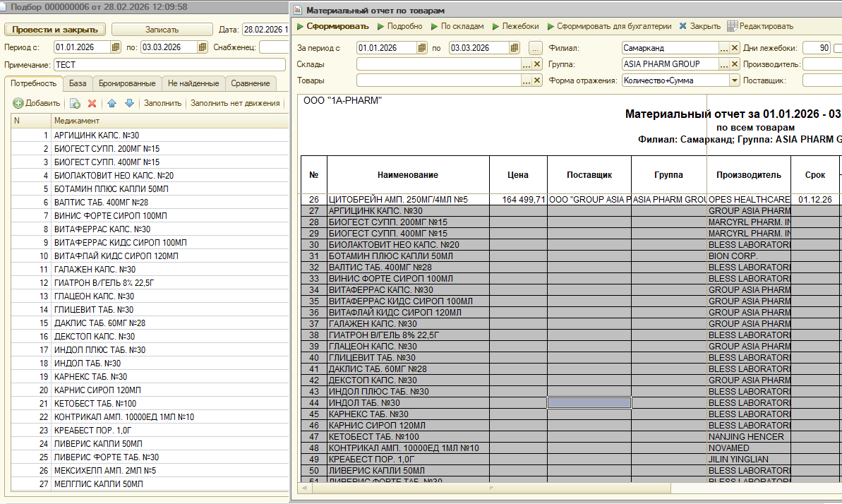The width and height of the screenshot is (842, 504).
Task: Click the green Добавить plus icon
Action: coord(18,103)
